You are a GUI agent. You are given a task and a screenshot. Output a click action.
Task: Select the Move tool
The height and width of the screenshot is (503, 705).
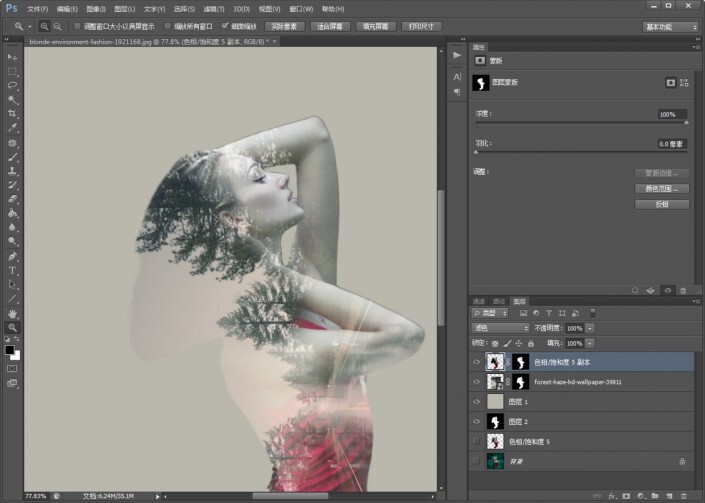click(13, 58)
